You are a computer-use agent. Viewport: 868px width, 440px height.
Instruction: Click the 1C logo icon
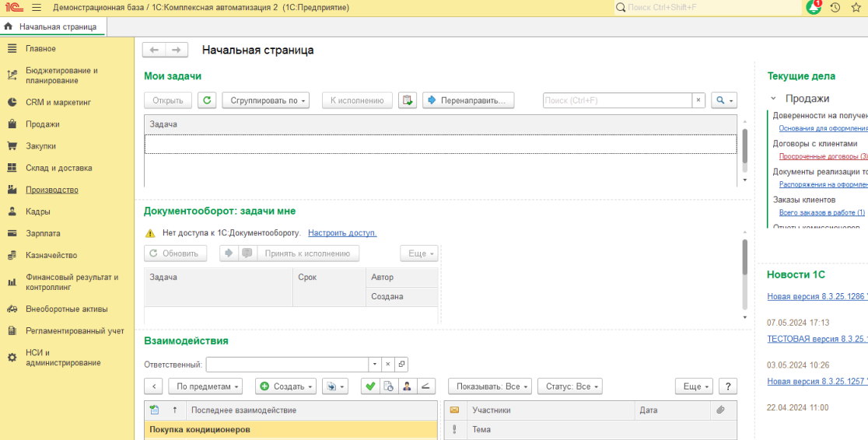tap(14, 8)
